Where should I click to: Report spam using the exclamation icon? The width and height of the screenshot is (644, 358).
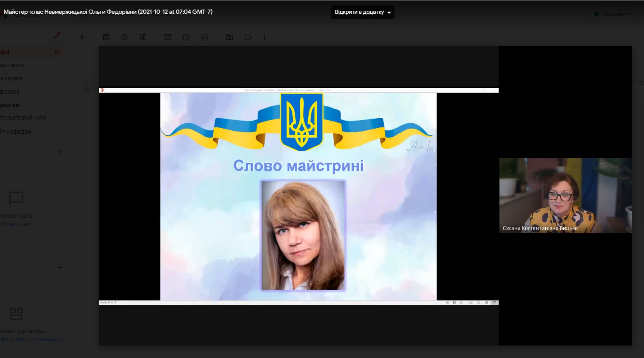pyautogui.click(x=125, y=37)
